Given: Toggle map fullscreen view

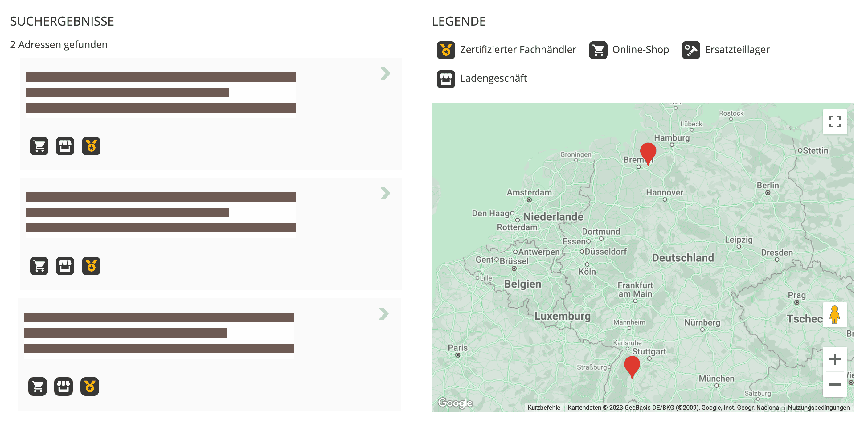Looking at the screenshot, I should [x=834, y=122].
